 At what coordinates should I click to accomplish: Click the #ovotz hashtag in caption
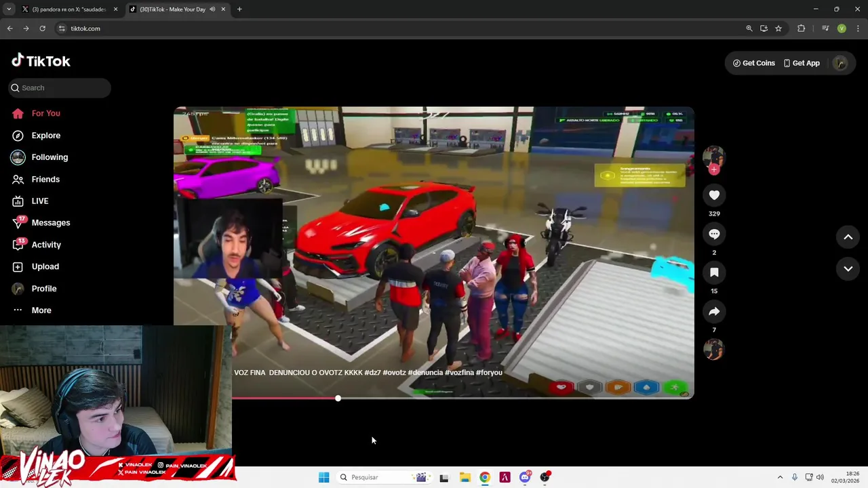[x=394, y=373]
